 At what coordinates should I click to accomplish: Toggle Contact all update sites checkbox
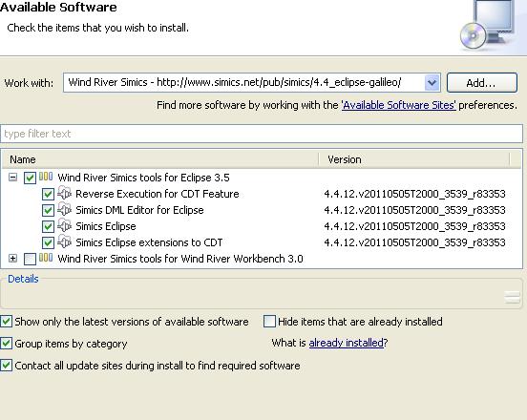[6, 366]
